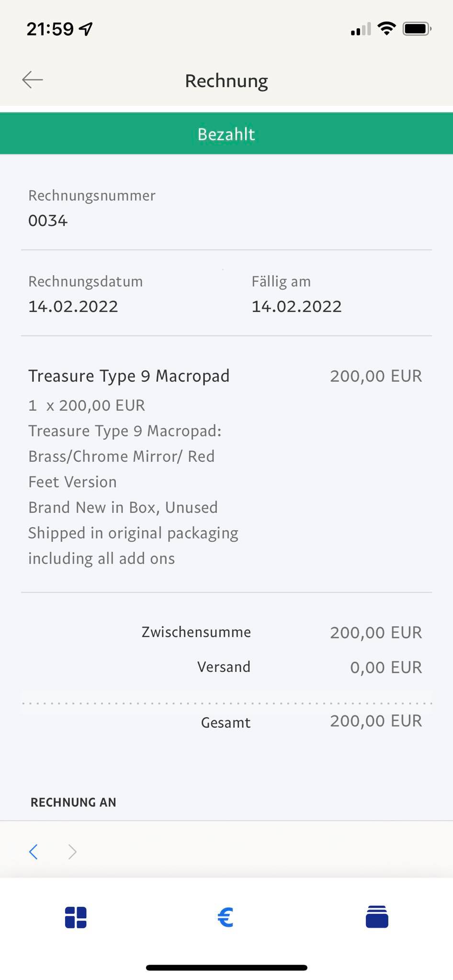Tap the cellular signal bars icon
This screenshot has height=980, width=453.
(361, 30)
